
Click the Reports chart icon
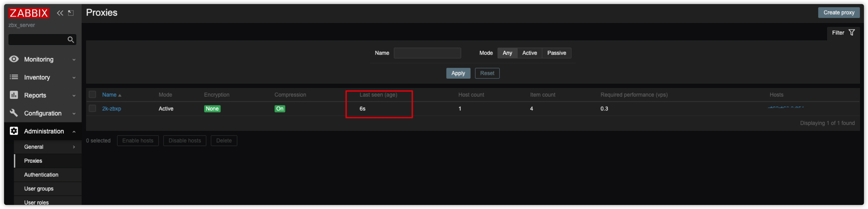[x=14, y=95]
